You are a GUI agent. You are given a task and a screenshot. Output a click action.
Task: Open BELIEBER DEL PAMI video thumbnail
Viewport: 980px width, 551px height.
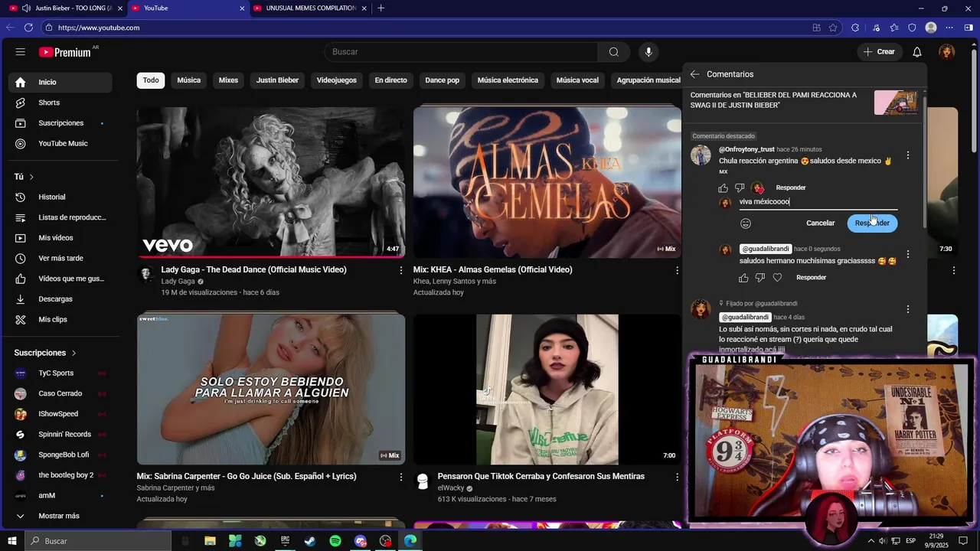pos(896,103)
